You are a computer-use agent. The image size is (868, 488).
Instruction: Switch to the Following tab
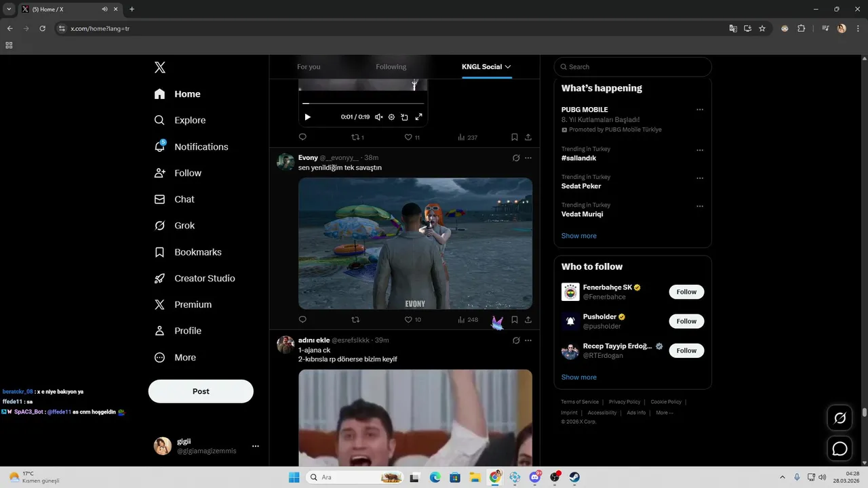coord(391,66)
